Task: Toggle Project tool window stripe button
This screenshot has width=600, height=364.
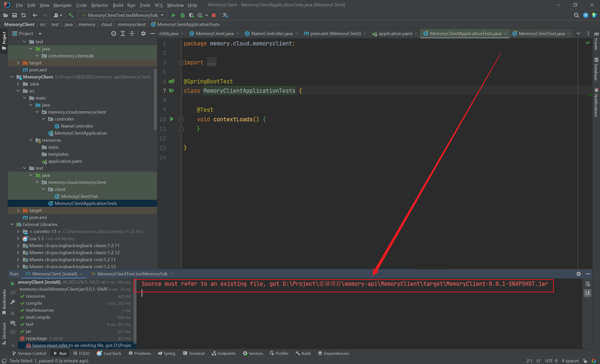Action: coord(4,41)
